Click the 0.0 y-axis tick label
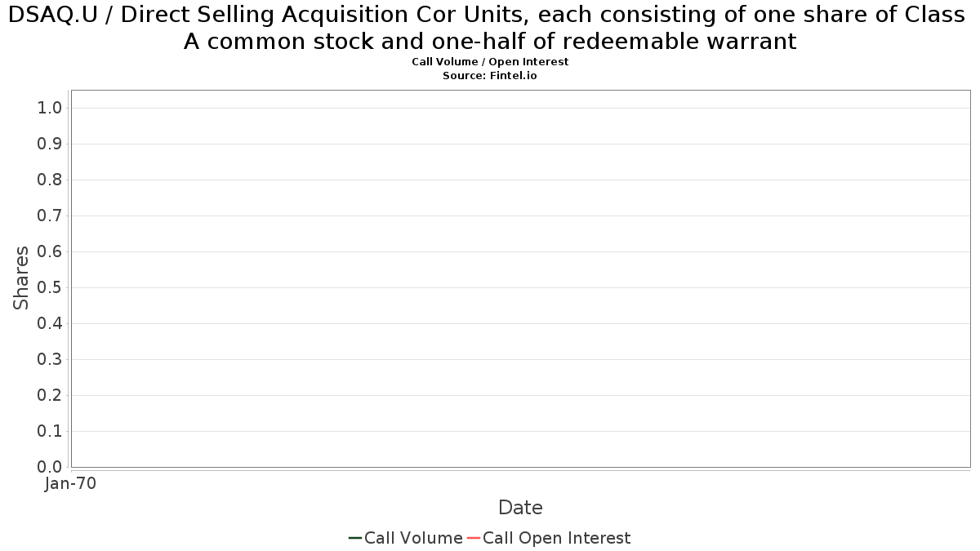The image size is (980, 551). (51, 467)
